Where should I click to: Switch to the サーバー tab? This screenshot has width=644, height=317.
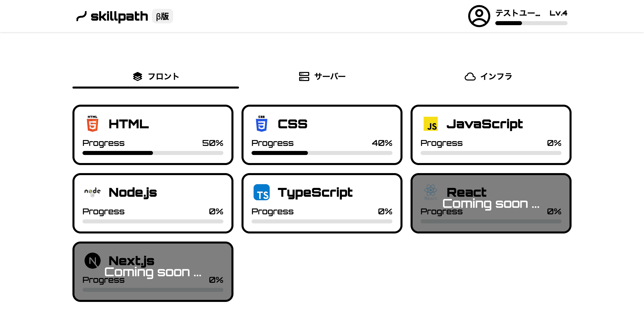(x=322, y=76)
